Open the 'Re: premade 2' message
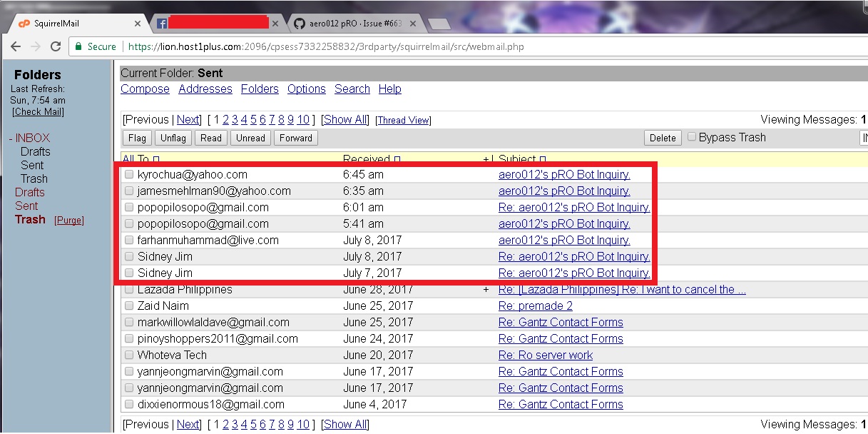This screenshot has width=868, height=434. [x=536, y=306]
